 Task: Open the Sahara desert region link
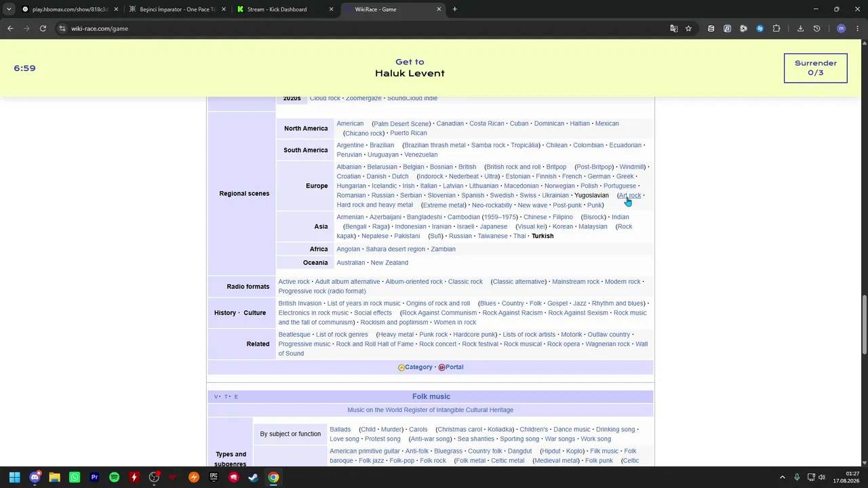pyautogui.click(x=395, y=249)
